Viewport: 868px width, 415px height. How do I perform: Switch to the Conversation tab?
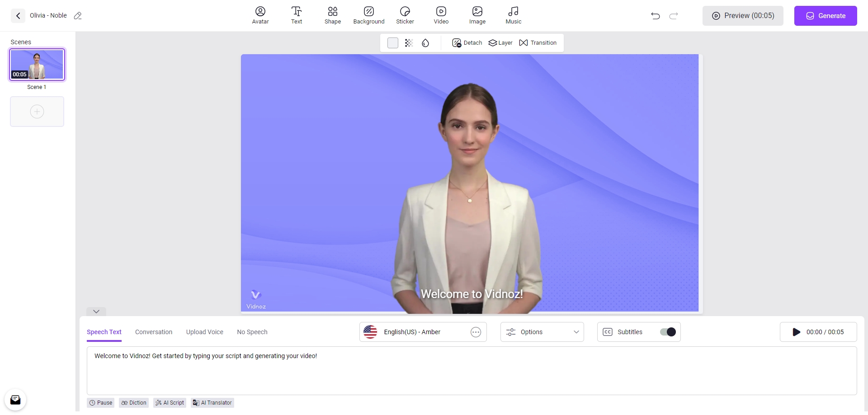click(154, 332)
